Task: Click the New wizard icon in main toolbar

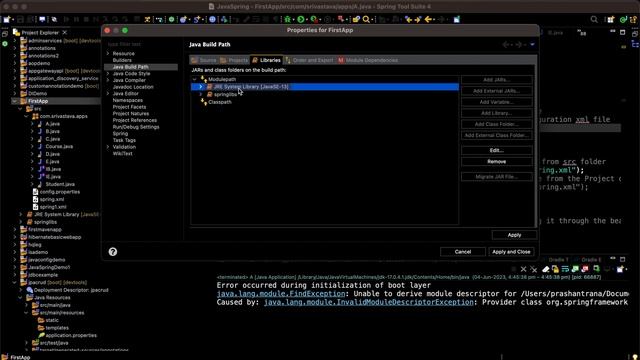Action: [7, 19]
